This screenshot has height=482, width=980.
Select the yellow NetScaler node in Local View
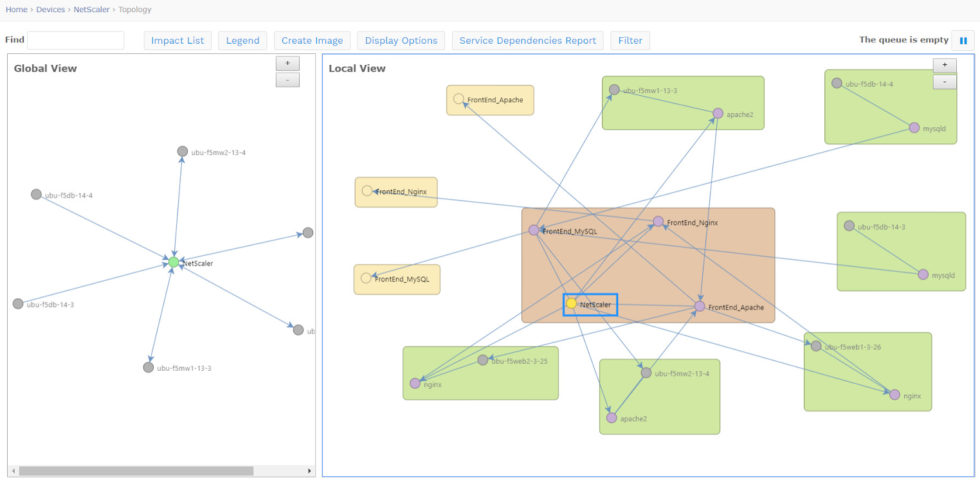click(571, 303)
